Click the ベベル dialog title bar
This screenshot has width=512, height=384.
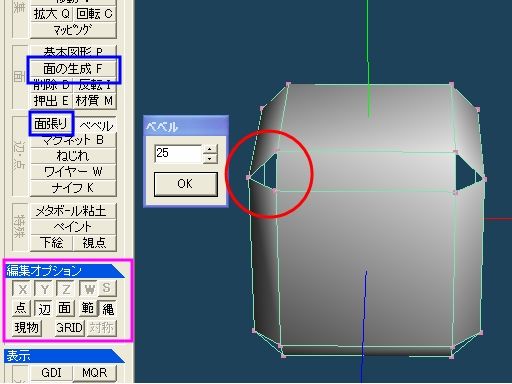(186, 126)
